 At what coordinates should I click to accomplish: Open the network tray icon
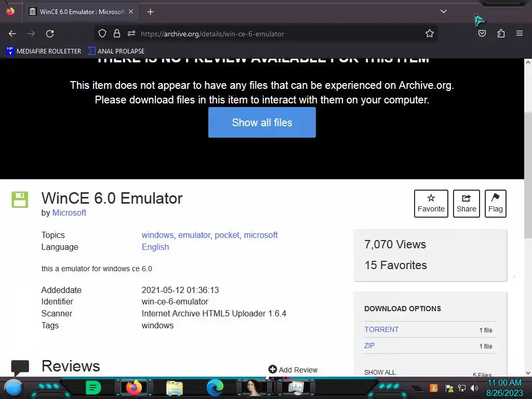point(462,388)
